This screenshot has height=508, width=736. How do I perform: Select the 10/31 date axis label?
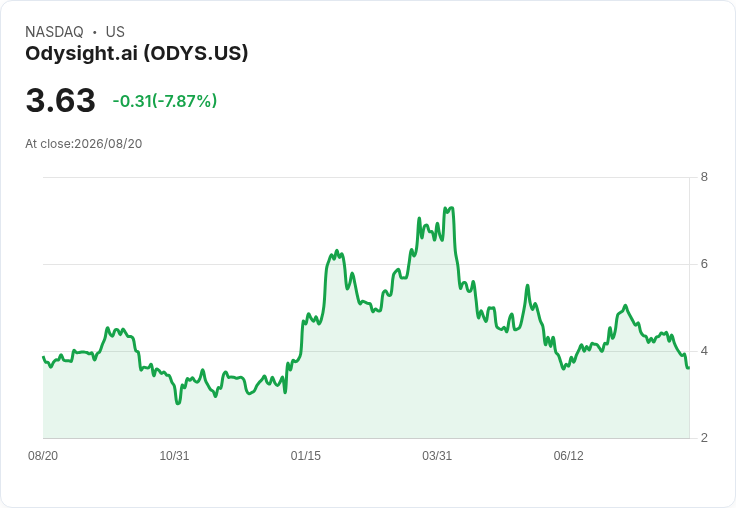pos(174,455)
